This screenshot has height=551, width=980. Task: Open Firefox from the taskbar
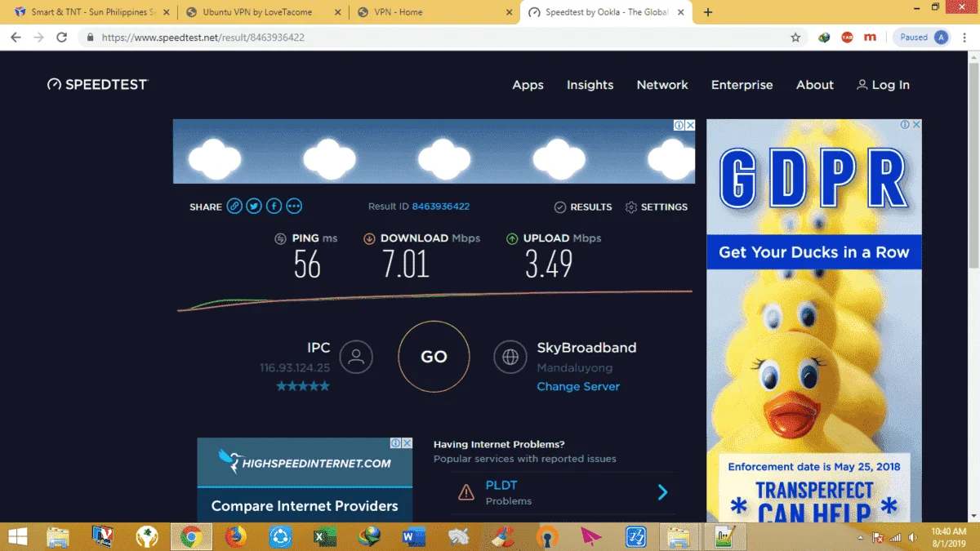tap(236, 536)
